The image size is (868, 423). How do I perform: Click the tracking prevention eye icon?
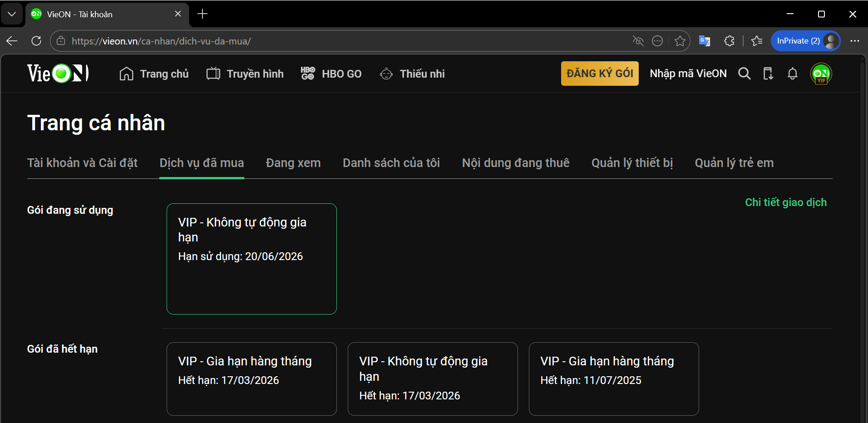638,41
